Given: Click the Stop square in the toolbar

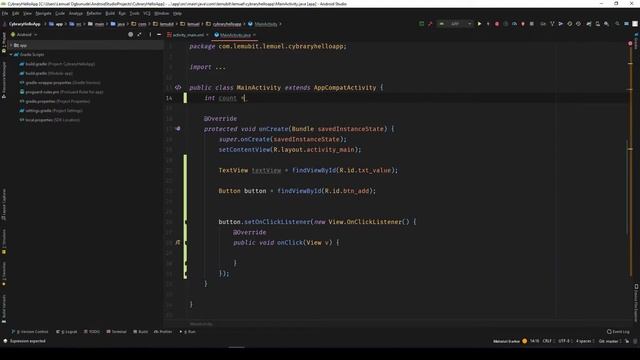Looking at the screenshot, I should tap(531, 24).
